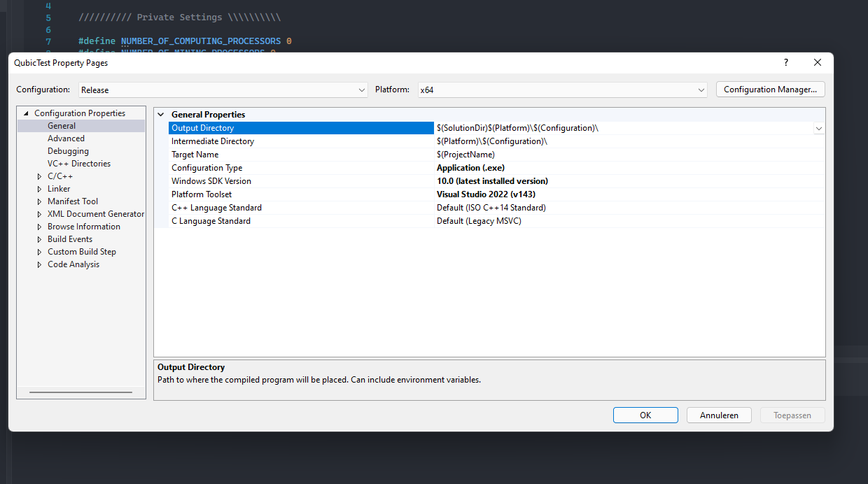This screenshot has height=484, width=868.
Task: Open the Configuration dropdown showing Release
Action: tap(223, 90)
